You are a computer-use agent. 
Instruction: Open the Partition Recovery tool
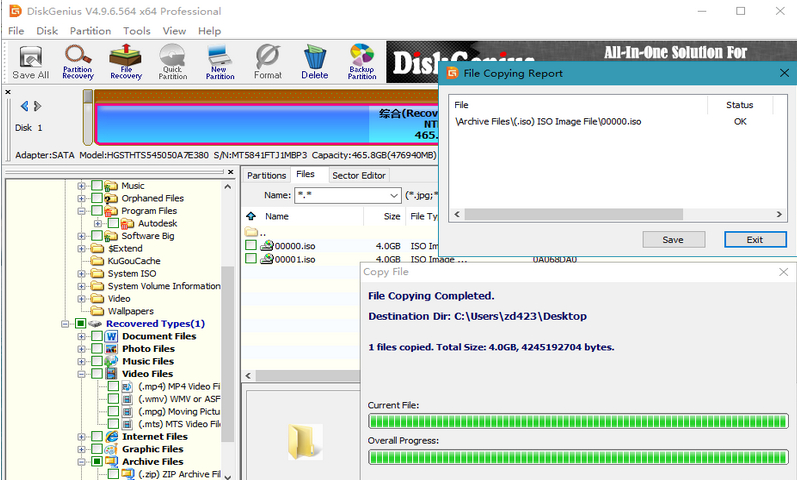tap(78, 62)
